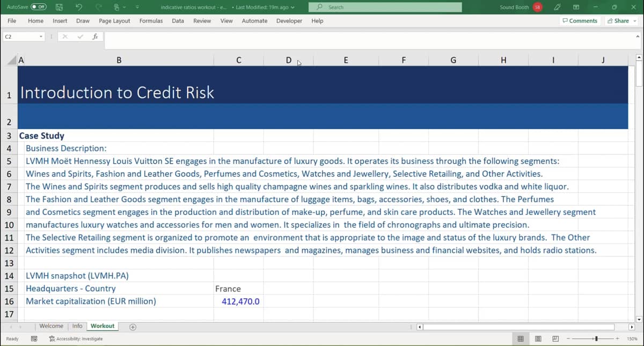
Task: Select row 13 header
Action: [x=9, y=263]
